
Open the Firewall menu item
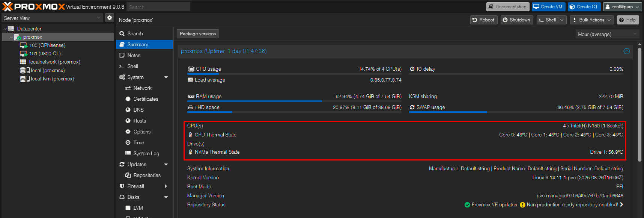tap(135, 186)
